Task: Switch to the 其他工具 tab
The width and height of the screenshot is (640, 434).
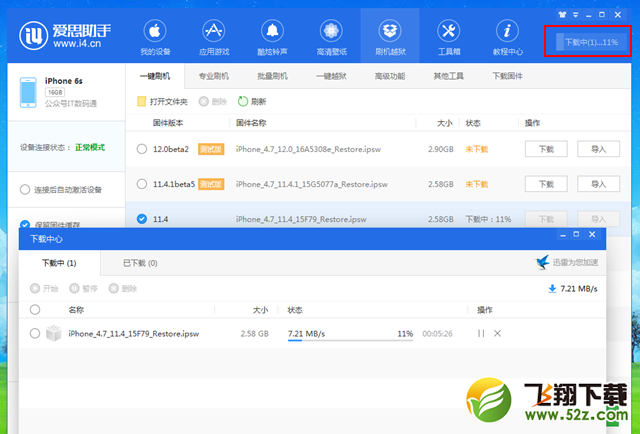Action: [449, 76]
